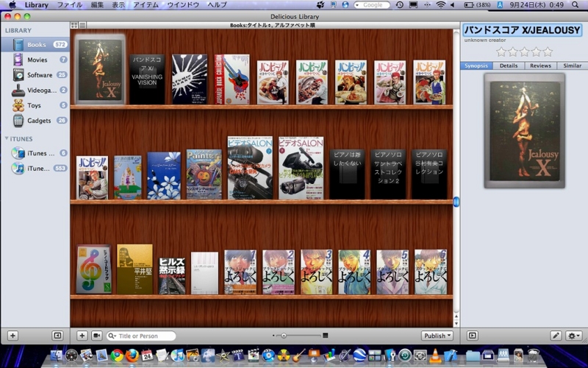Viewport: 588px width, 368px height.
Task: Adjust the cover size slider
Action: tap(284, 336)
